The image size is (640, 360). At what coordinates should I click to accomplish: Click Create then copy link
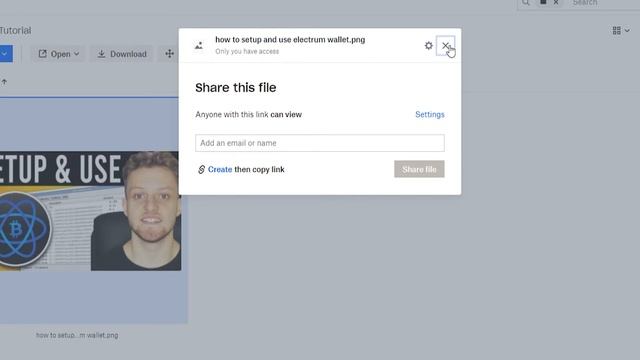click(246, 169)
